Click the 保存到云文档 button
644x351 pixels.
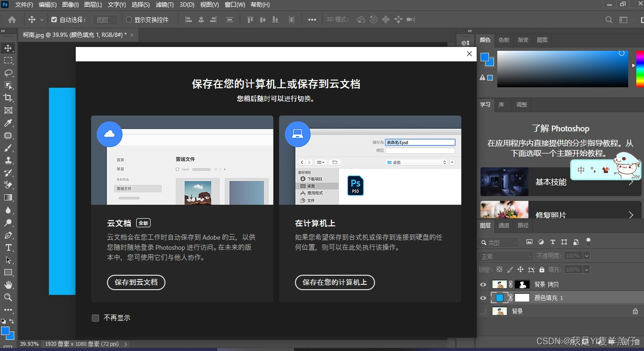point(136,282)
